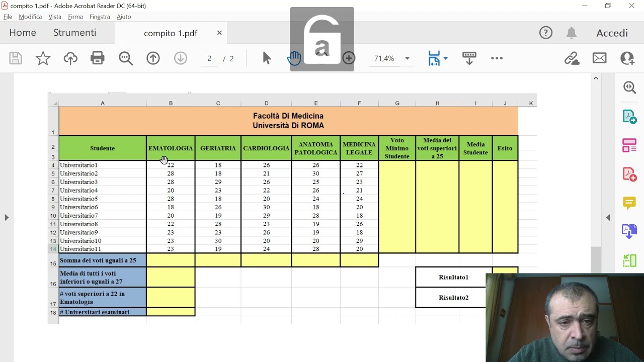Expand the page display options arrow
Image resolution: width=644 pixels, height=362 pixels.
[445, 59]
